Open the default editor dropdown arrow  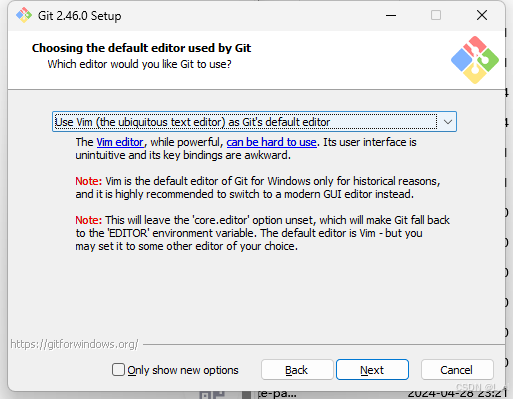coord(448,122)
